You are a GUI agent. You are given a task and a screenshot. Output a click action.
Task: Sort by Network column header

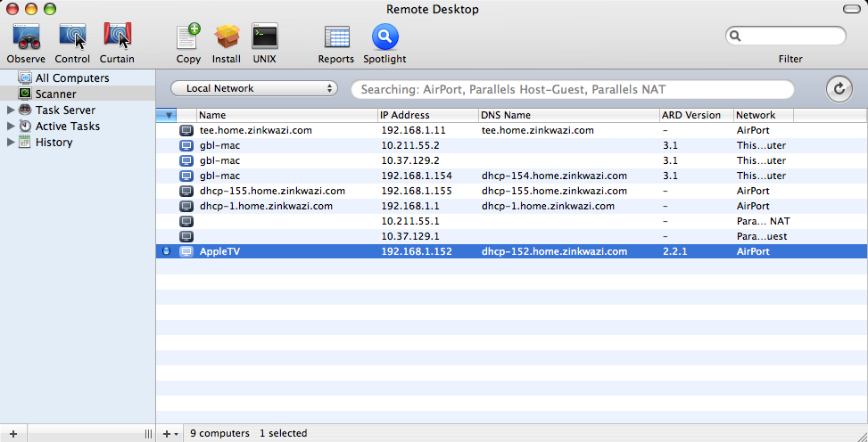pos(764,116)
